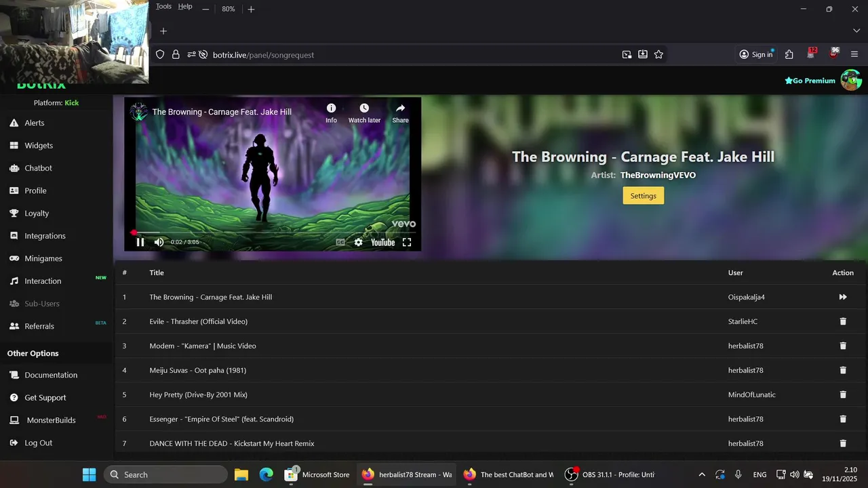Show hidden system tray icons chevron

tap(702, 474)
